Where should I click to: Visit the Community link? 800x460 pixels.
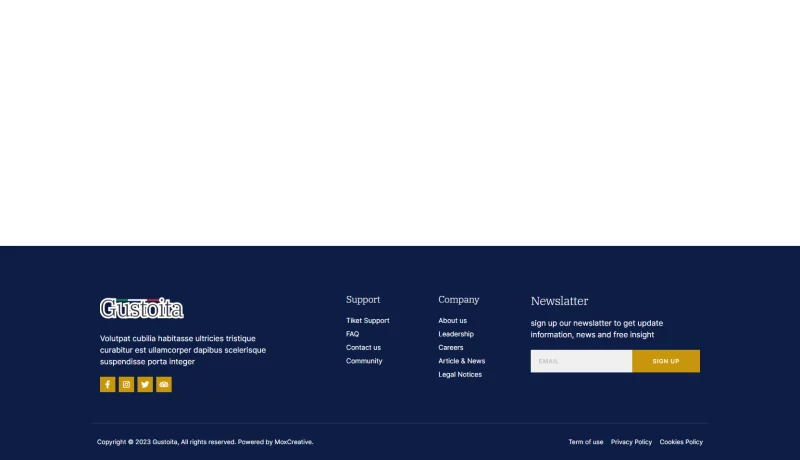[364, 361]
